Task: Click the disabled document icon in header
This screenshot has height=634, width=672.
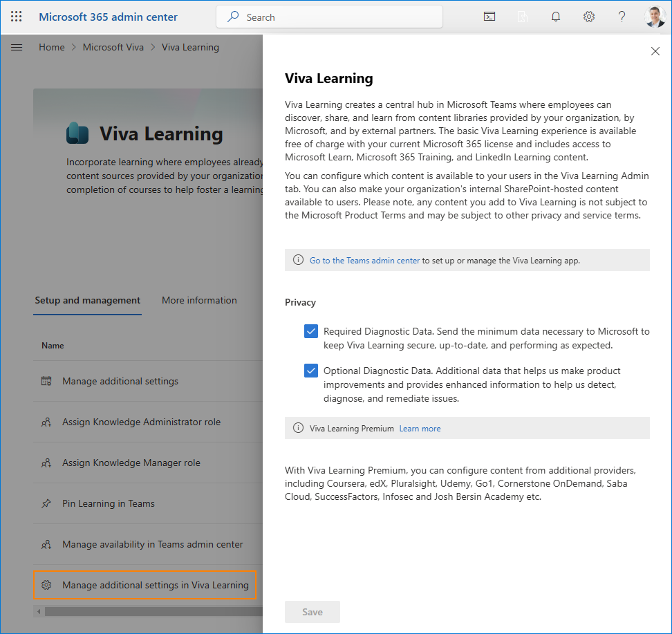Action: point(523,17)
